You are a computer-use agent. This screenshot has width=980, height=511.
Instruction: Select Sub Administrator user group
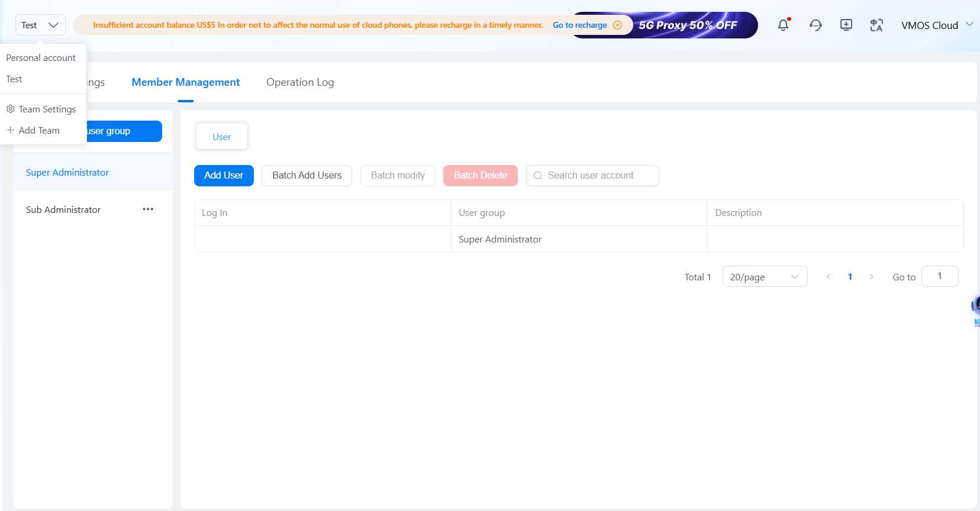[63, 209]
